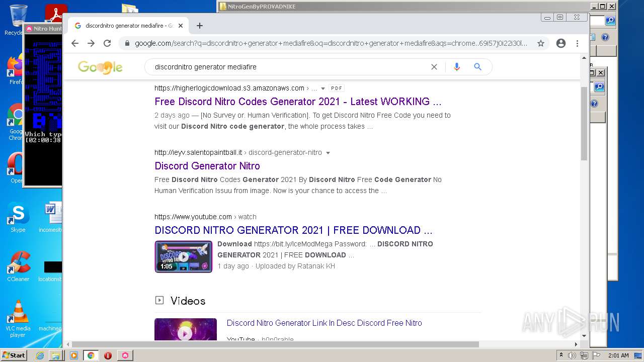This screenshot has width=644, height=362.
Task: Open the Windows Start menu
Action: pos(14,355)
